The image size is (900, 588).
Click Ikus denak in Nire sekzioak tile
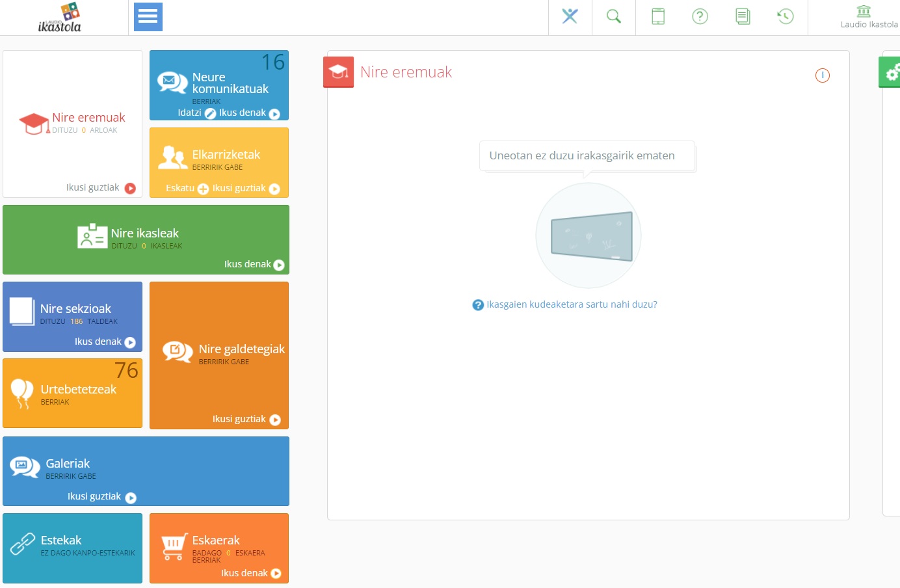click(105, 342)
